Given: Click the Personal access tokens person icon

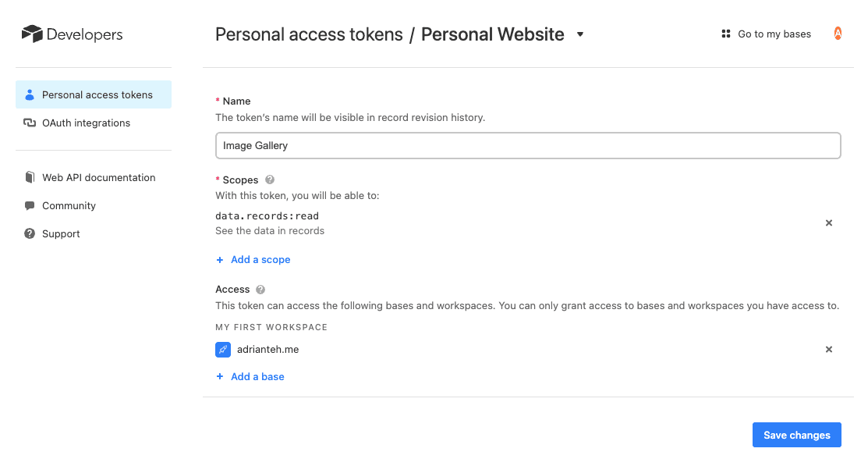Looking at the screenshot, I should pos(30,95).
